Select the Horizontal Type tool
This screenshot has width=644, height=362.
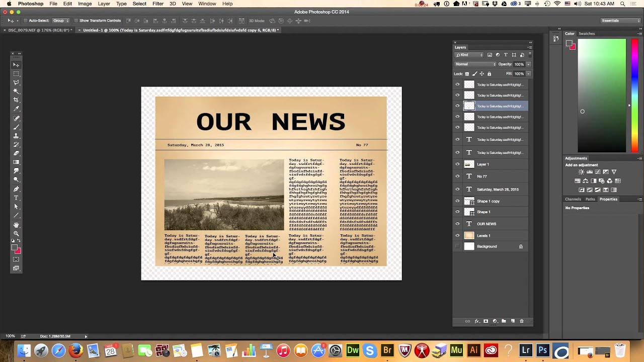[x=16, y=198]
